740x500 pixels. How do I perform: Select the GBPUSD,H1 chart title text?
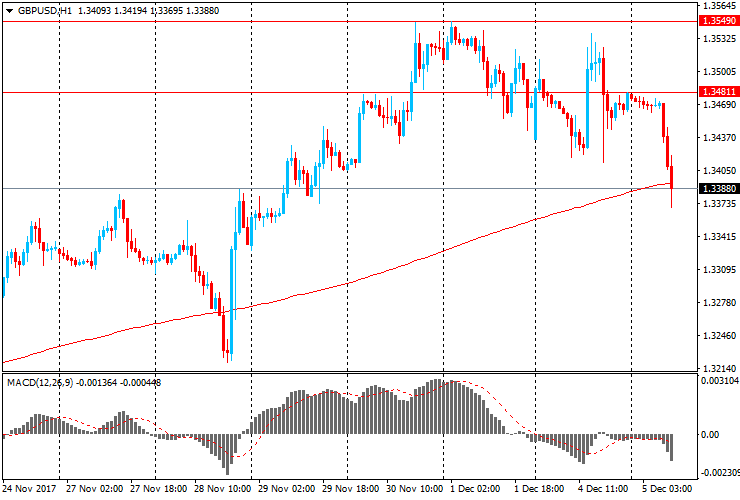(45, 10)
